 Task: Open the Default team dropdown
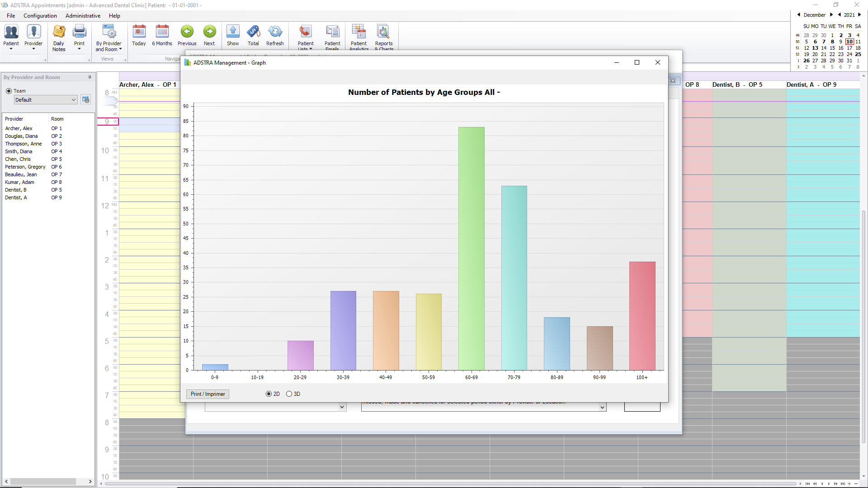coord(73,99)
